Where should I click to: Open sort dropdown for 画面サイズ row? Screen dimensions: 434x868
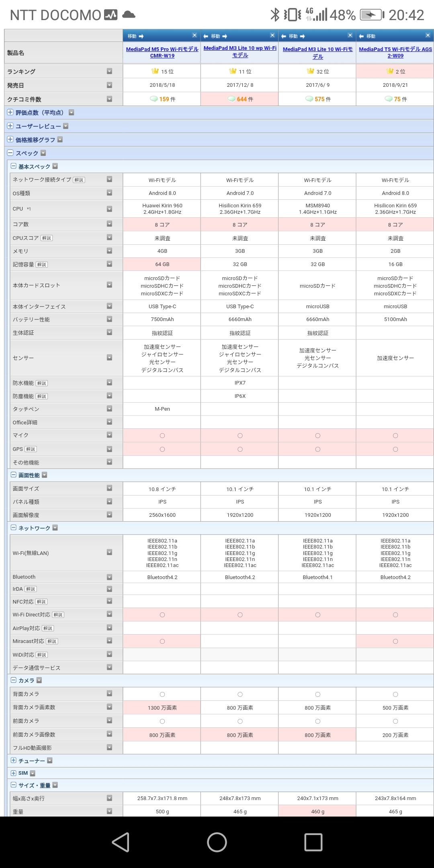pyautogui.click(x=109, y=488)
